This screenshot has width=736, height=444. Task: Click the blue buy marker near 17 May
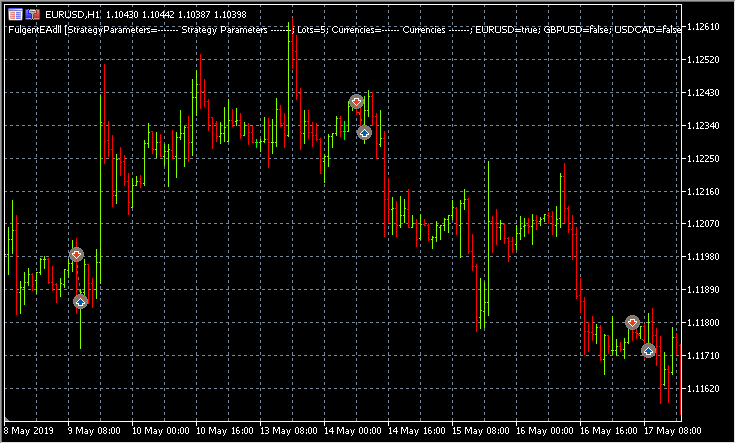[648, 351]
